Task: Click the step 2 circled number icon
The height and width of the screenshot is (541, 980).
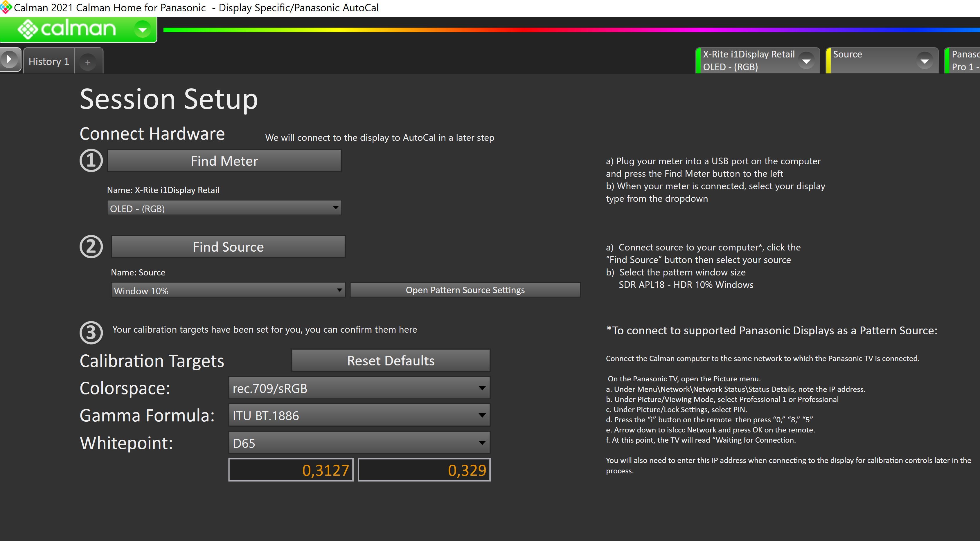Action: click(x=91, y=247)
